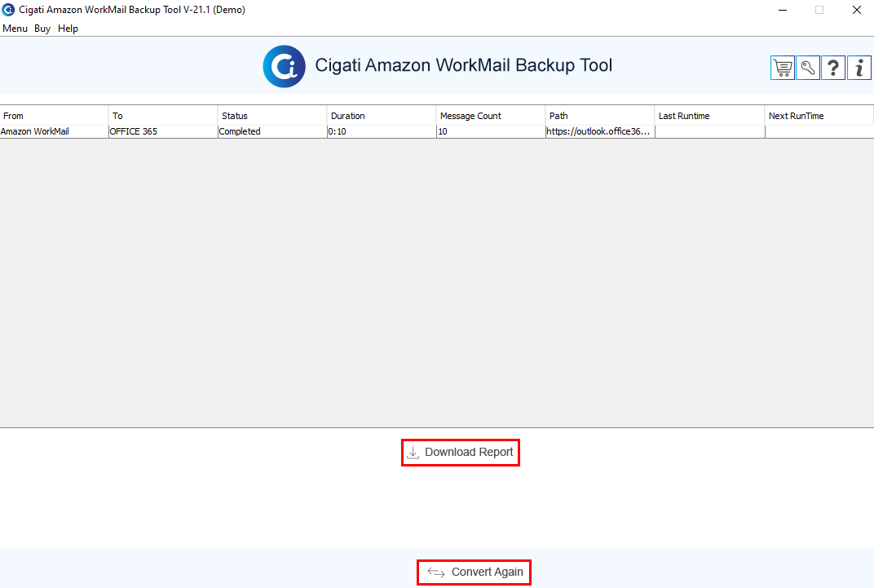Click the Message Count column header

pos(491,116)
